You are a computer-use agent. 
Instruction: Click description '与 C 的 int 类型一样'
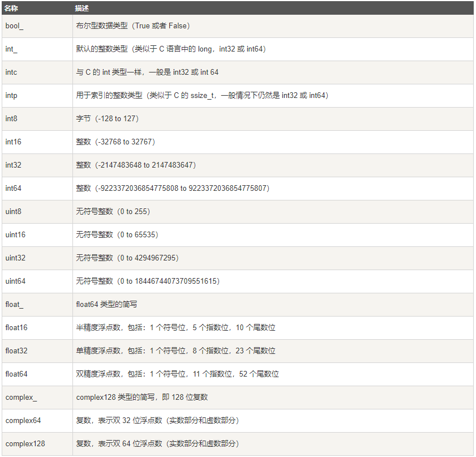tap(147, 72)
